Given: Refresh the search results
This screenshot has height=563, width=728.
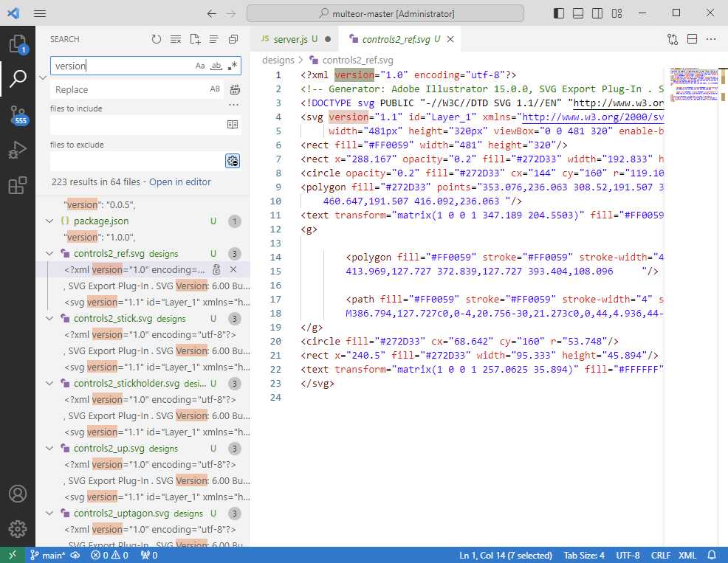Looking at the screenshot, I should (157, 39).
